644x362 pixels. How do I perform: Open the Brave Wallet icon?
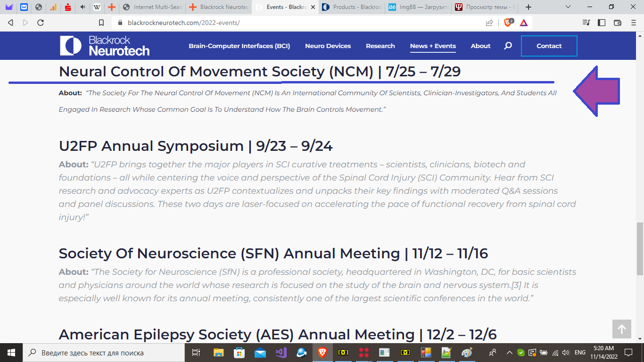[x=618, y=22]
